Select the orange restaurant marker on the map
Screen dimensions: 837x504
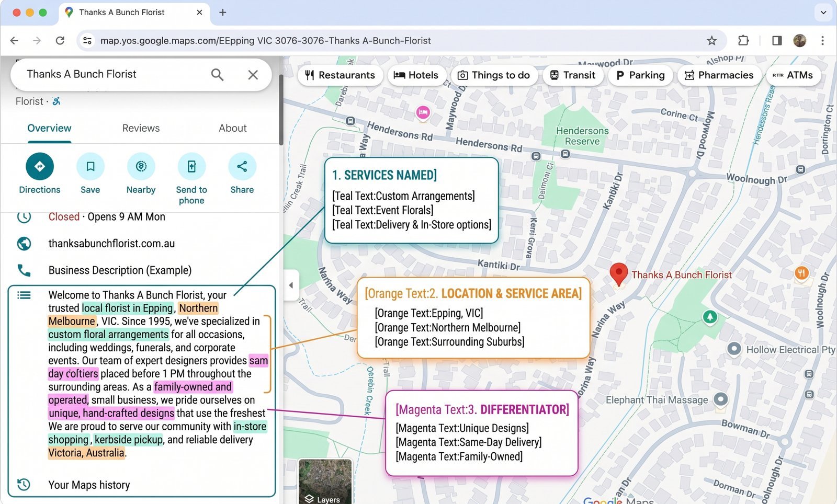pos(801,272)
